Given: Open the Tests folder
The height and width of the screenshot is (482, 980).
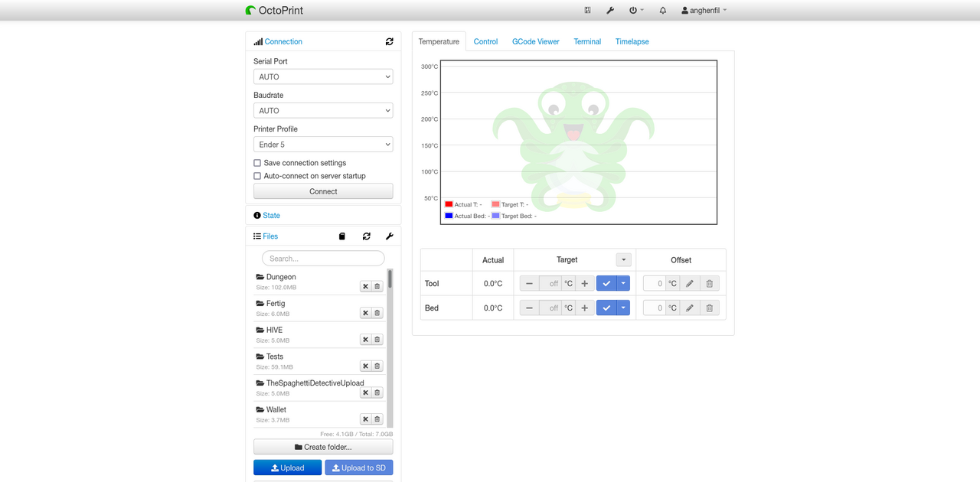Looking at the screenshot, I should 275,357.
